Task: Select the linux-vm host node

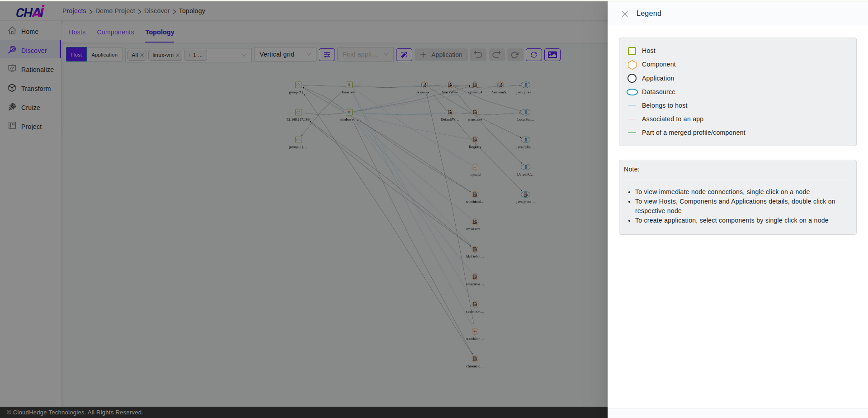Action: coord(349,85)
